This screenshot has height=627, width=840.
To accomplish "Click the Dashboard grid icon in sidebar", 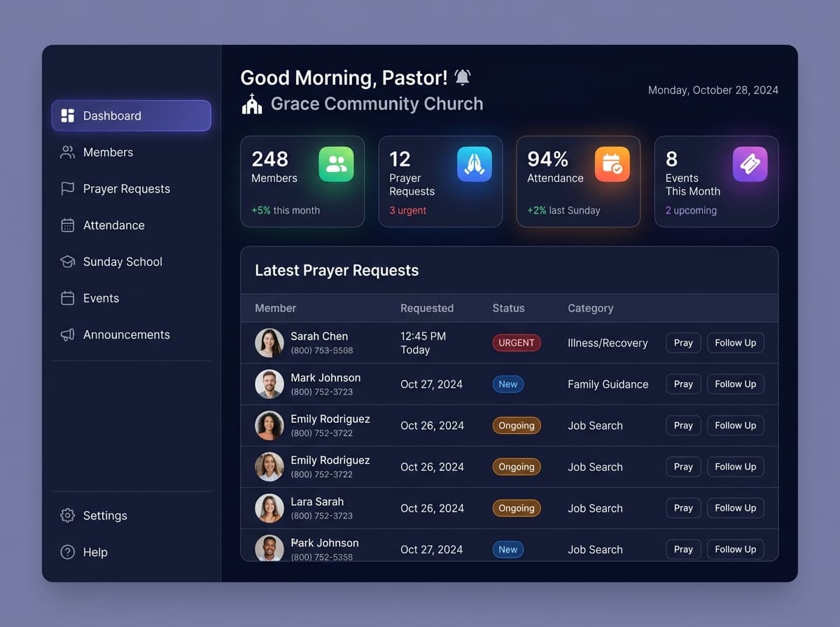I will tap(67, 115).
